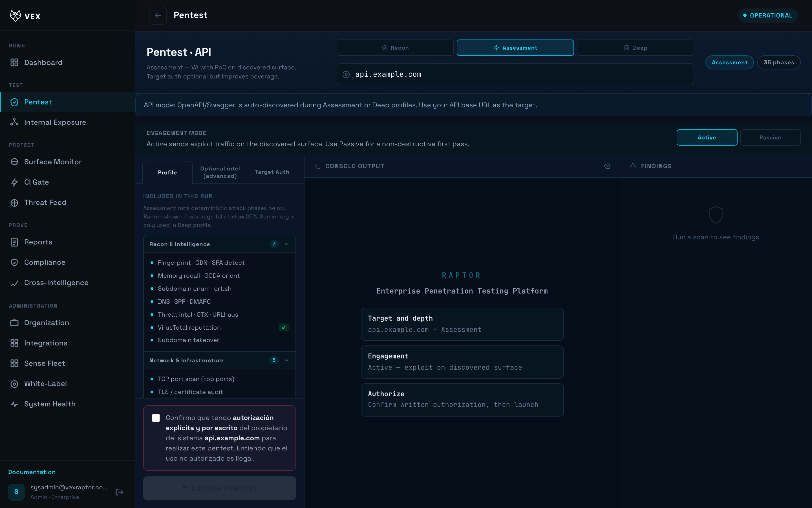Open the Documentation link
The height and width of the screenshot is (508, 812).
(x=32, y=472)
